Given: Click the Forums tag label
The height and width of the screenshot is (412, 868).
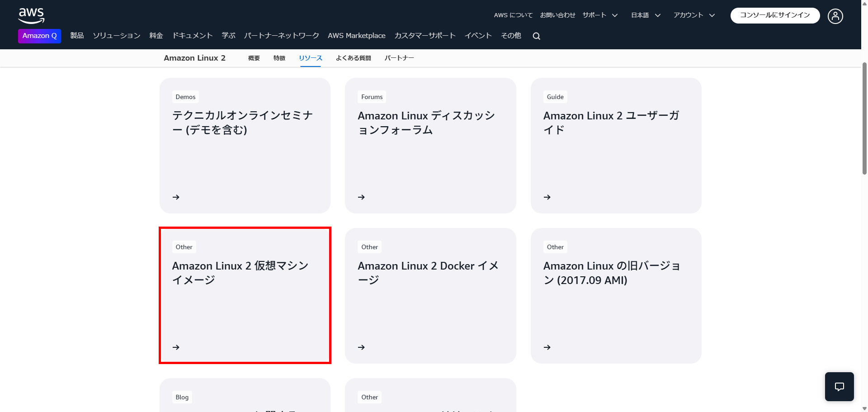Looking at the screenshot, I should [x=372, y=97].
